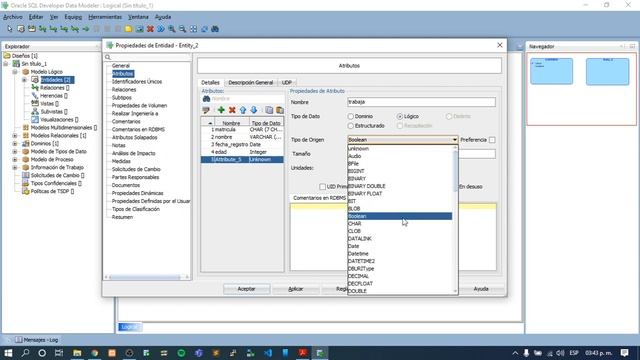Select Dominio radio button
This screenshot has height=360, width=640.
point(351,116)
